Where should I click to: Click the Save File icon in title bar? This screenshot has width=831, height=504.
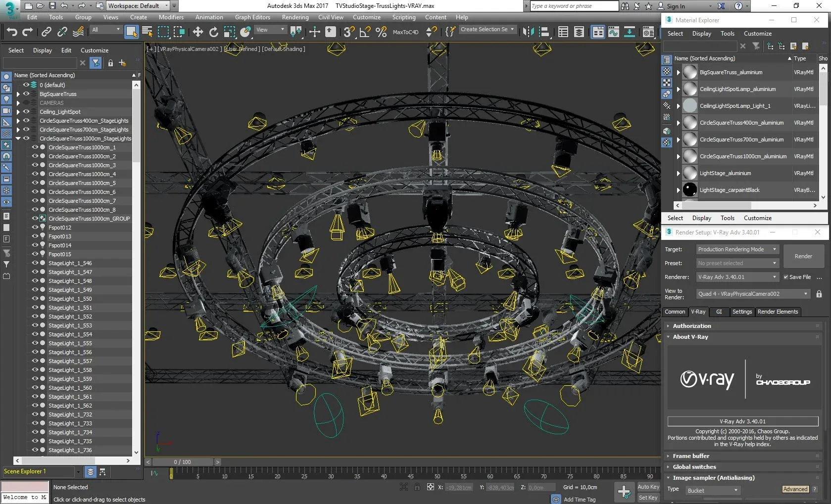(51, 6)
